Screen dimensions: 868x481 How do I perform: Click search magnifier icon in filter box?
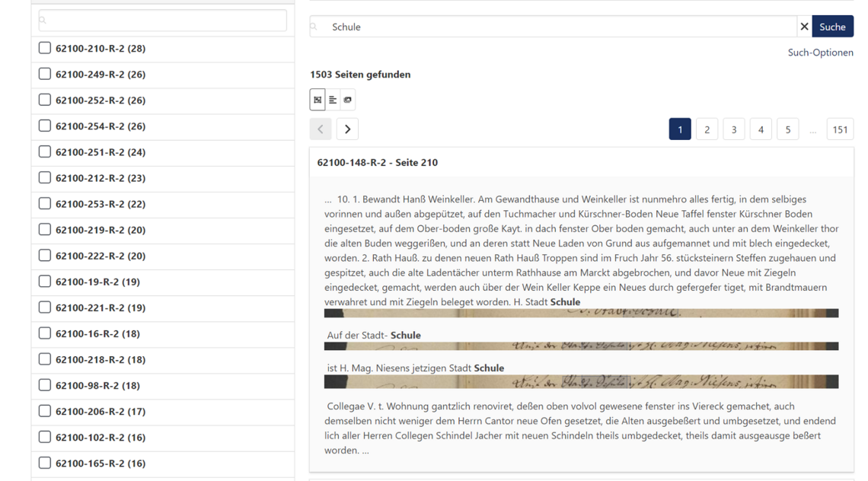click(43, 21)
